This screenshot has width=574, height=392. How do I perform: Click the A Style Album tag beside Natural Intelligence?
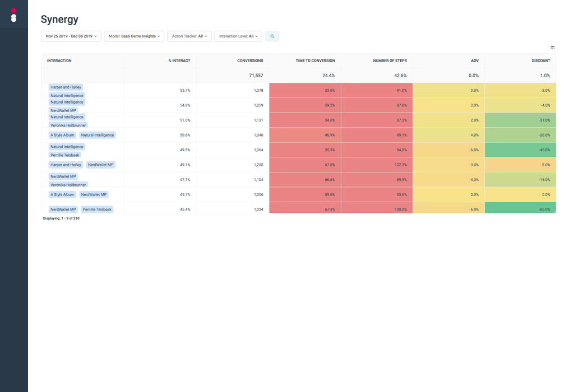(x=62, y=135)
